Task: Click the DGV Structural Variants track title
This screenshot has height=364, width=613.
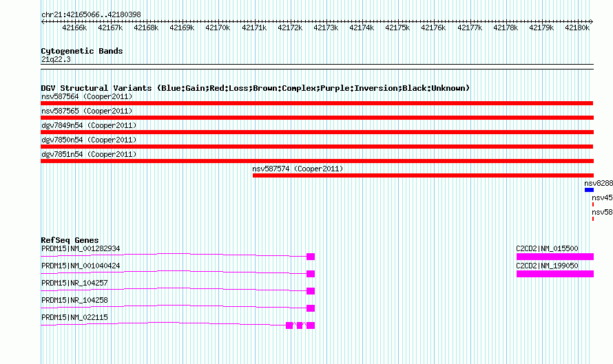Action: (x=256, y=88)
